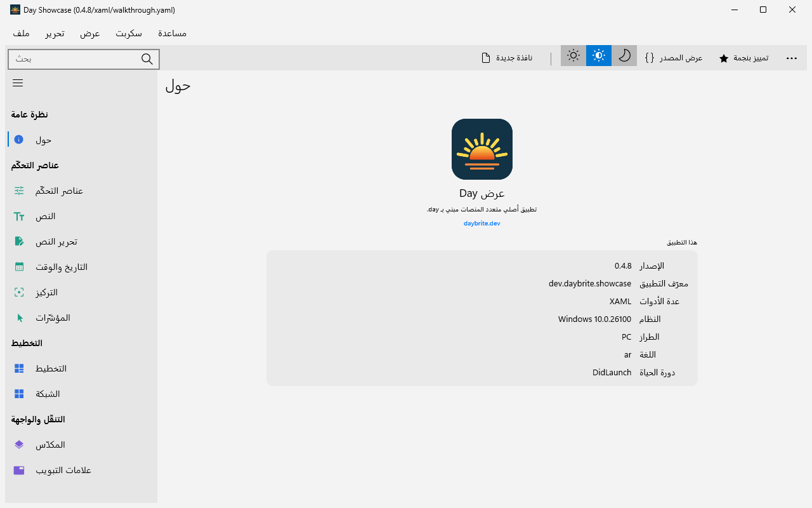Open تحرير النص sidebar item

(81, 241)
